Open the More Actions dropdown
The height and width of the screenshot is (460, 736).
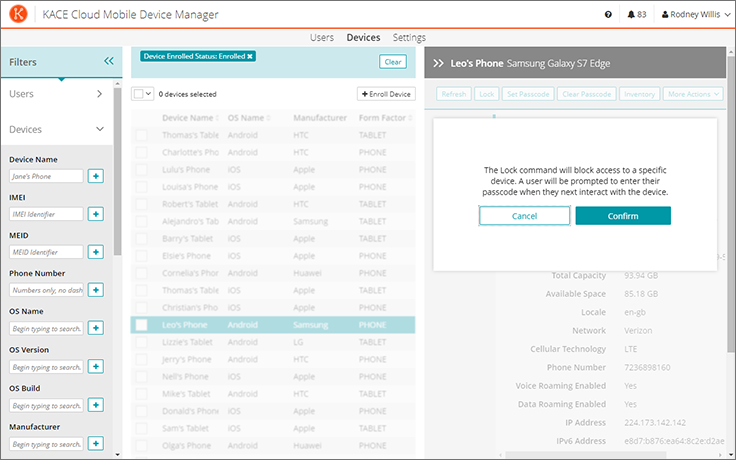693,94
